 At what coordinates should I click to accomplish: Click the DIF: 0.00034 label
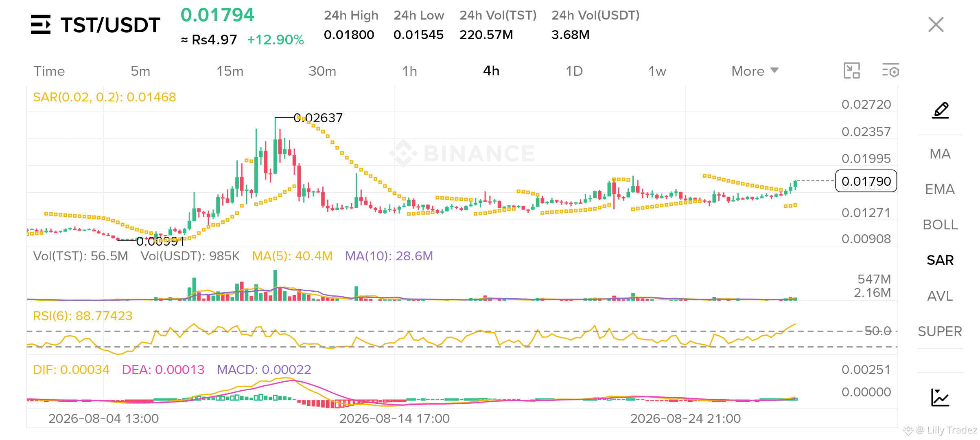(x=71, y=370)
